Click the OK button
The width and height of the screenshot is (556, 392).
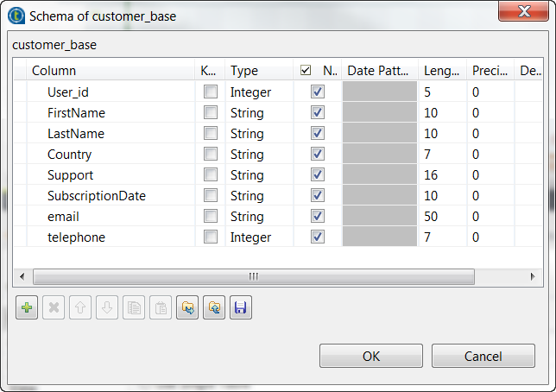pyautogui.click(x=370, y=356)
